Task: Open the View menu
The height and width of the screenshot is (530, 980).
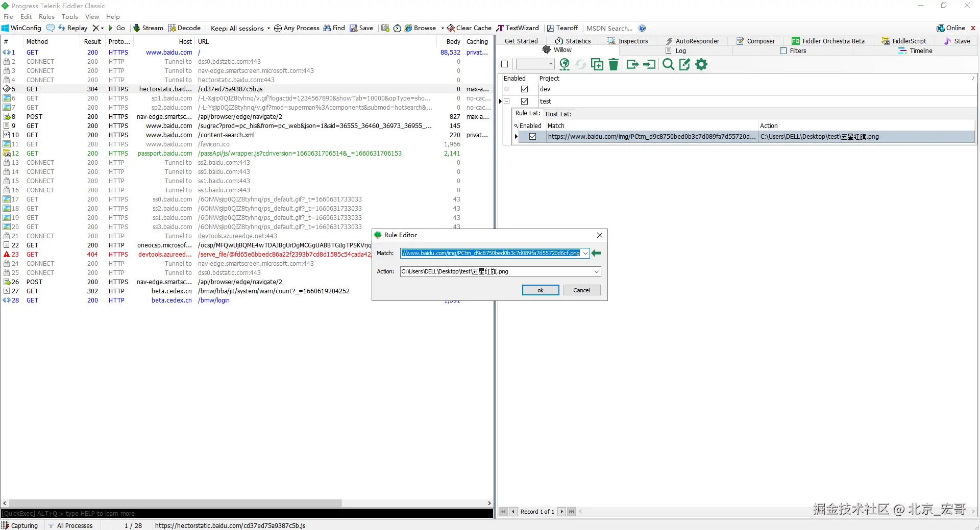Action: point(92,16)
